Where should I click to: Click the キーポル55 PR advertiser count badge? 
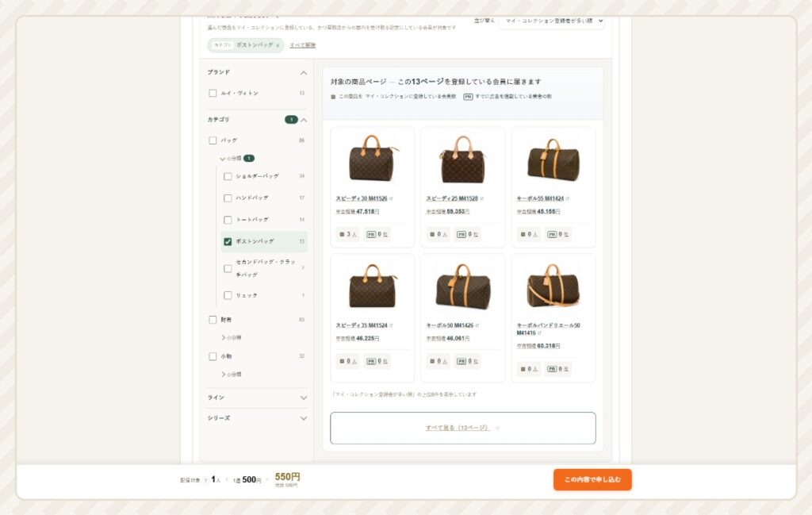point(557,234)
